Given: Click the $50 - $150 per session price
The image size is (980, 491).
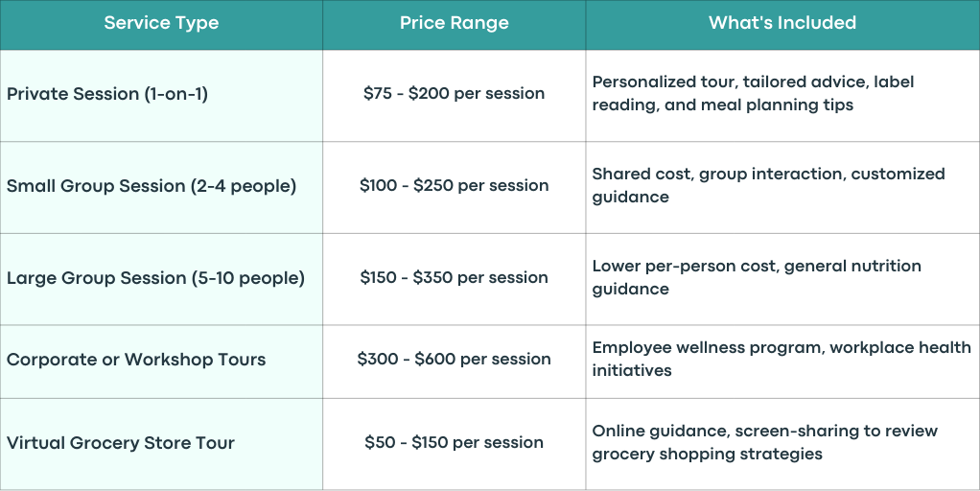Looking at the screenshot, I should (x=455, y=442).
